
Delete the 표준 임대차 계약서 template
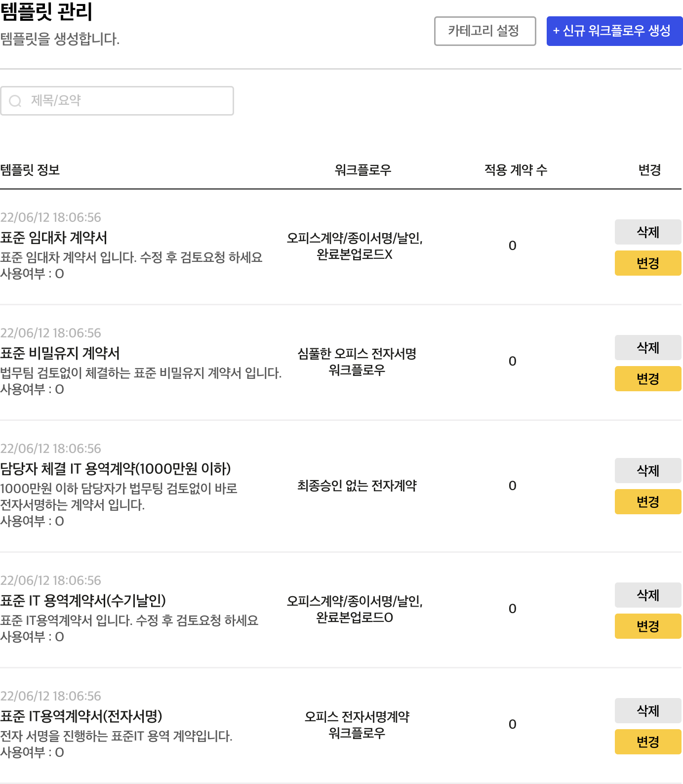pos(648,232)
